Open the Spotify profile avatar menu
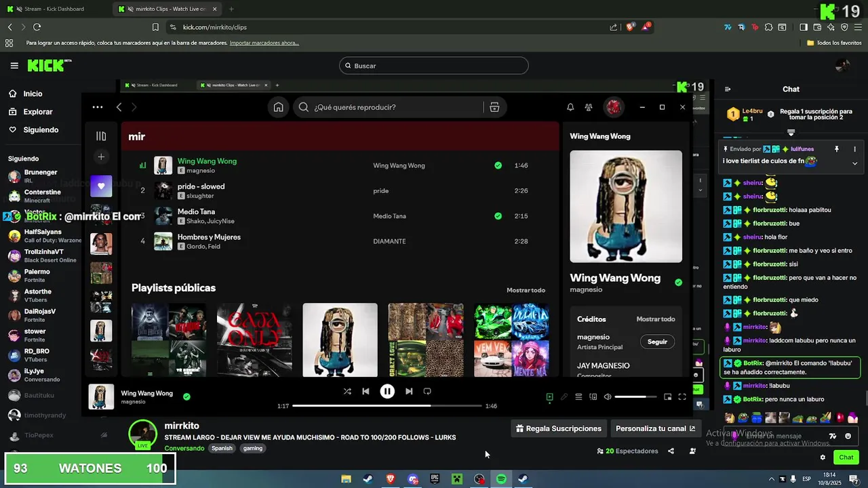This screenshot has height=488, width=868. [x=614, y=107]
